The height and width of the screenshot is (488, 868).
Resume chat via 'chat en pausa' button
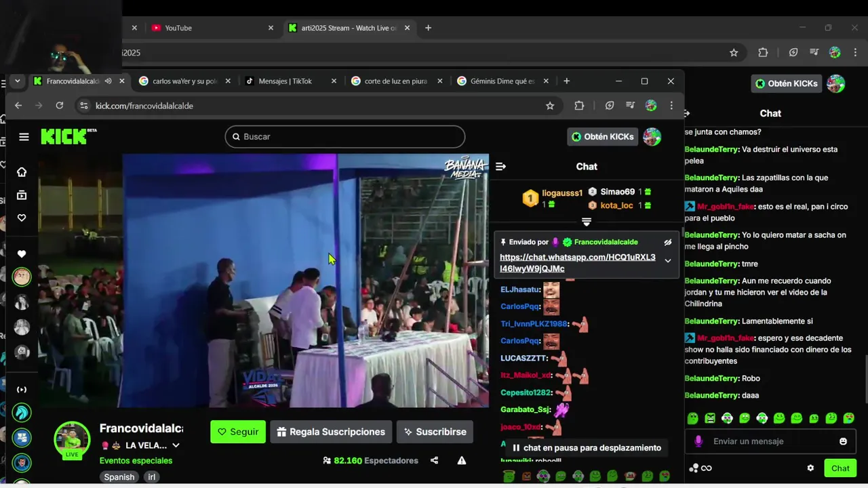[x=587, y=448]
